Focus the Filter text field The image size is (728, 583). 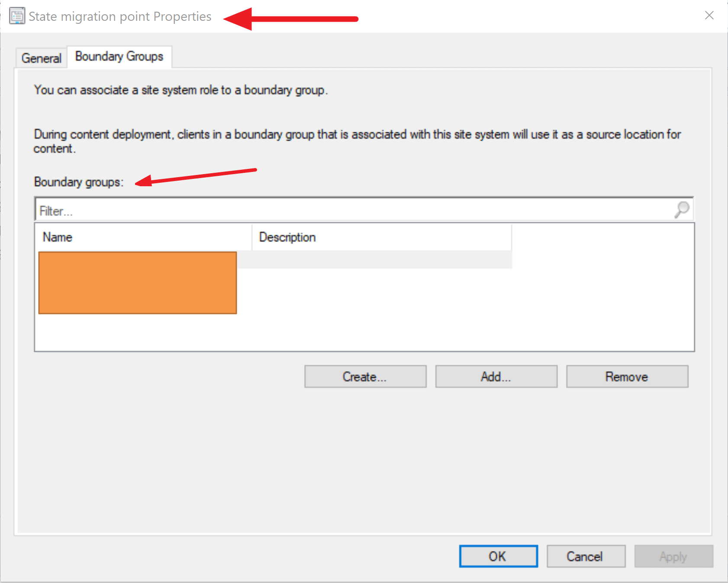coord(346,211)
